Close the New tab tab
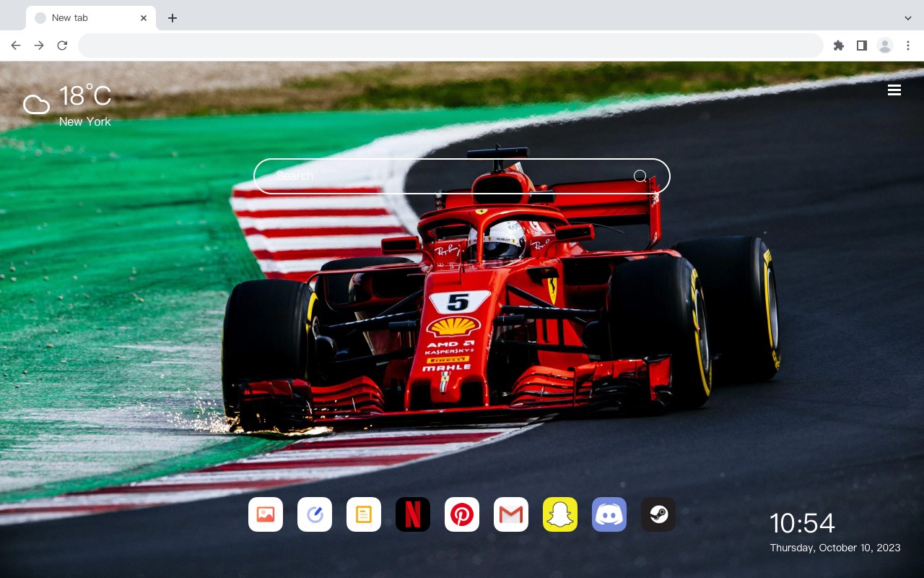924x578 pixels. tap(144, 18)
